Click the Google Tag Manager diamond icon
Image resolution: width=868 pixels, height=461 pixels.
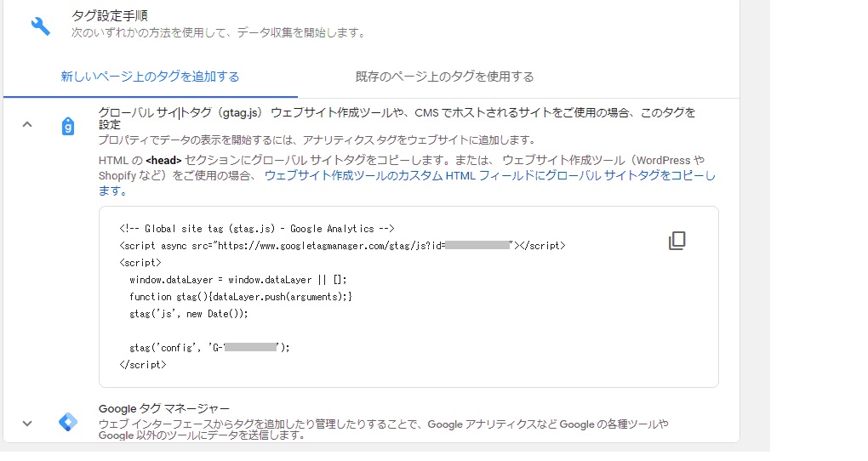point(68,422)
